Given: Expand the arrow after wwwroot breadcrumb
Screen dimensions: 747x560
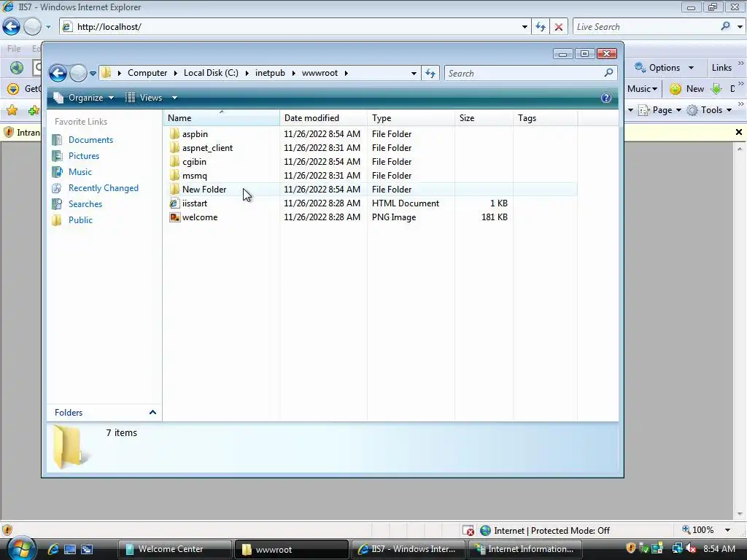Looking at the screenshot, I should [x=347, y=73].
